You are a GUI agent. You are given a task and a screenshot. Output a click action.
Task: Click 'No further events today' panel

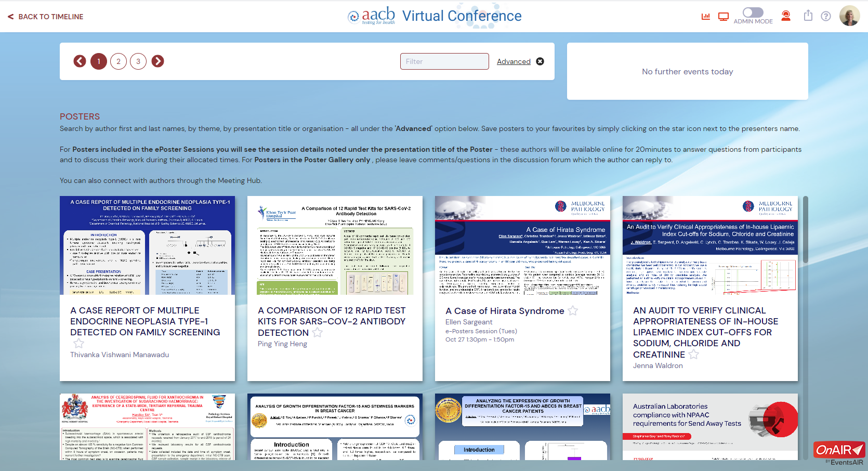[x=688, y=71]
